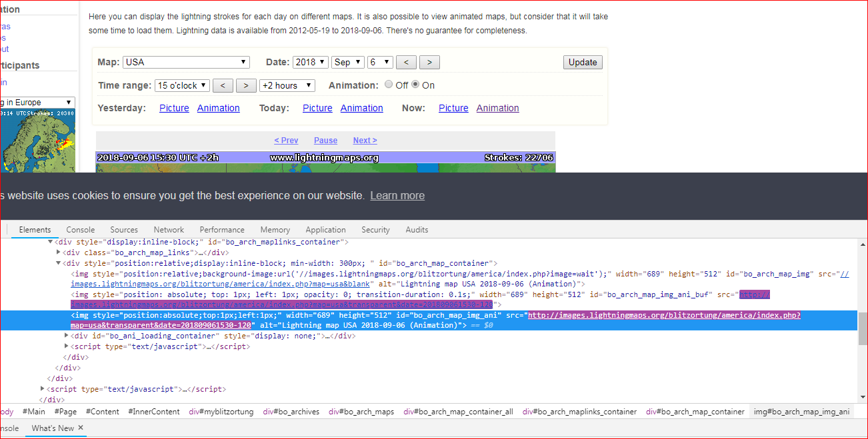Image resolution: width=868 pixels, height=439 pixels.
Task: Select #Content breadcrumb
Action: [103, 412]
